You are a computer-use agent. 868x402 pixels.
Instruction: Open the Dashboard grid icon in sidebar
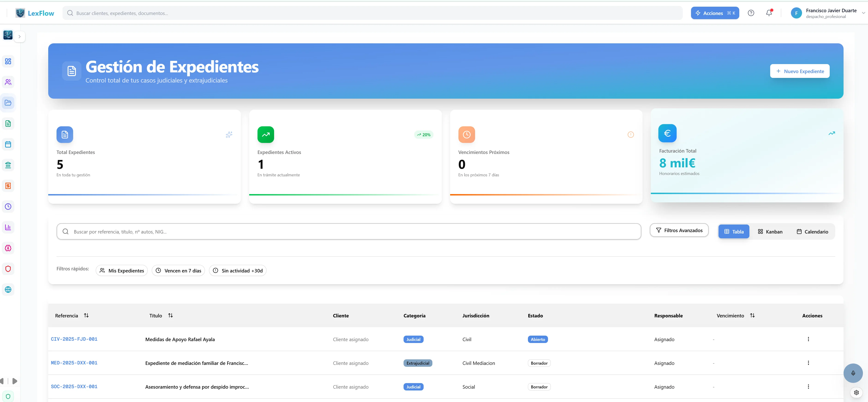[x=8, y=61]
